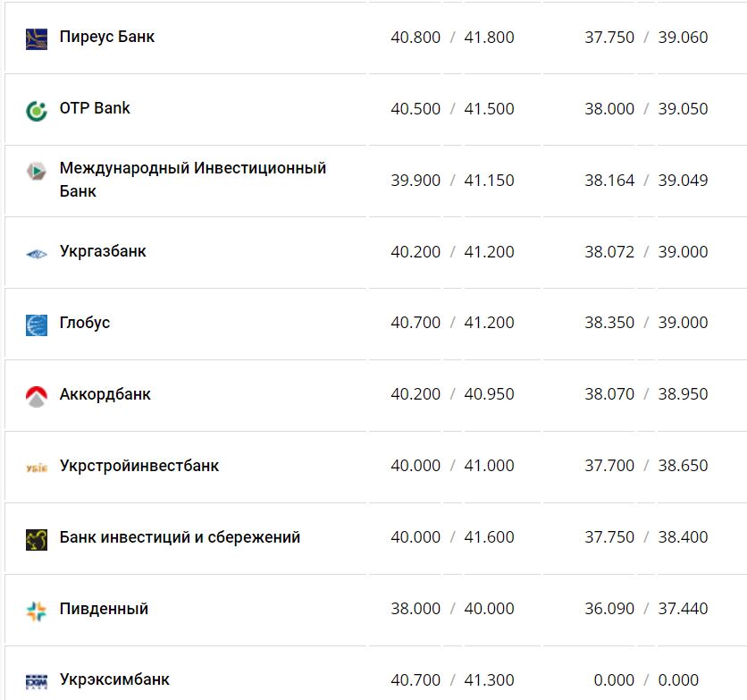747x700 pixels.
Task: Click the Укрэксимбанк logo icon
Action: tap(37, 681)
